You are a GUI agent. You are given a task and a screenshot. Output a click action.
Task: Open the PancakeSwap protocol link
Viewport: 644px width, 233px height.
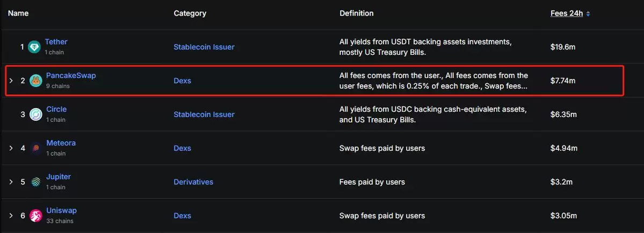point(71,76)
